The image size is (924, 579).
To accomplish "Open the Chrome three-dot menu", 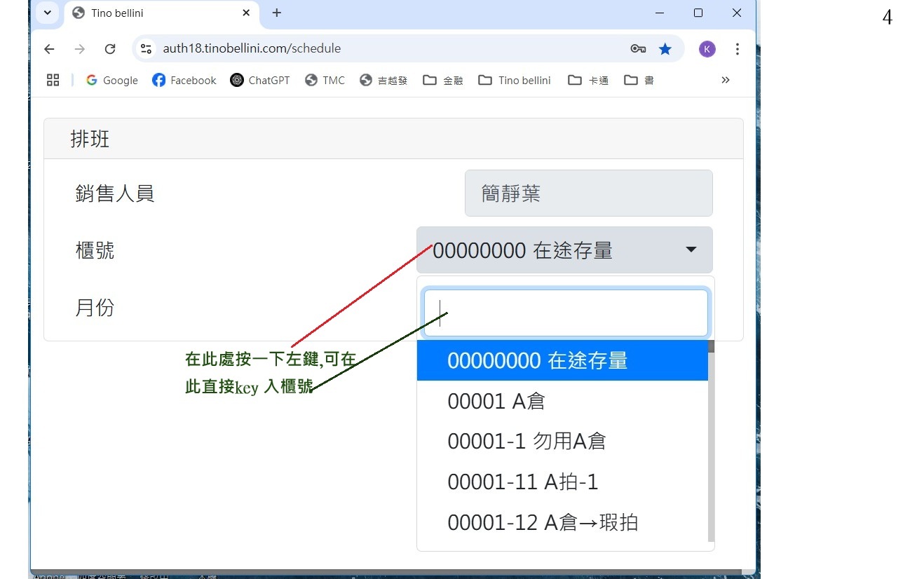I will click(x=737, y=49).
